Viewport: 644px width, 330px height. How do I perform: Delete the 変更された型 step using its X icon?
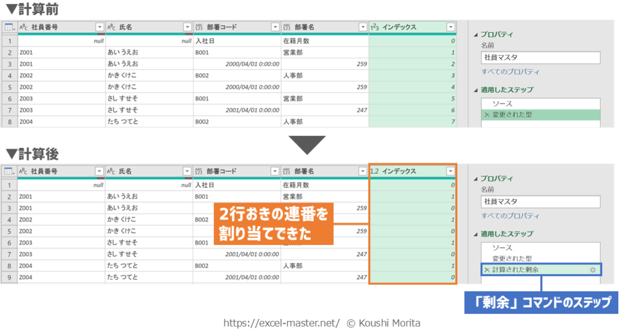click(487, 115)
